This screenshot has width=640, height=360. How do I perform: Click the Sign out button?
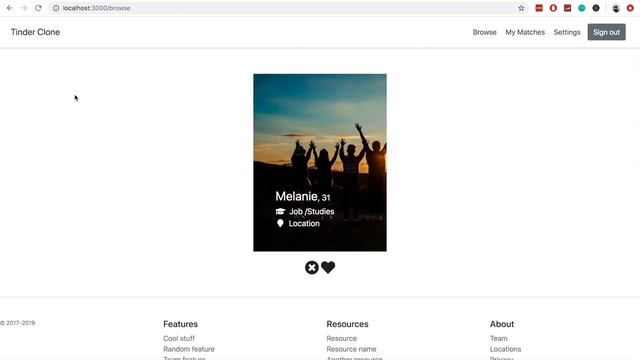click(607, 32)
